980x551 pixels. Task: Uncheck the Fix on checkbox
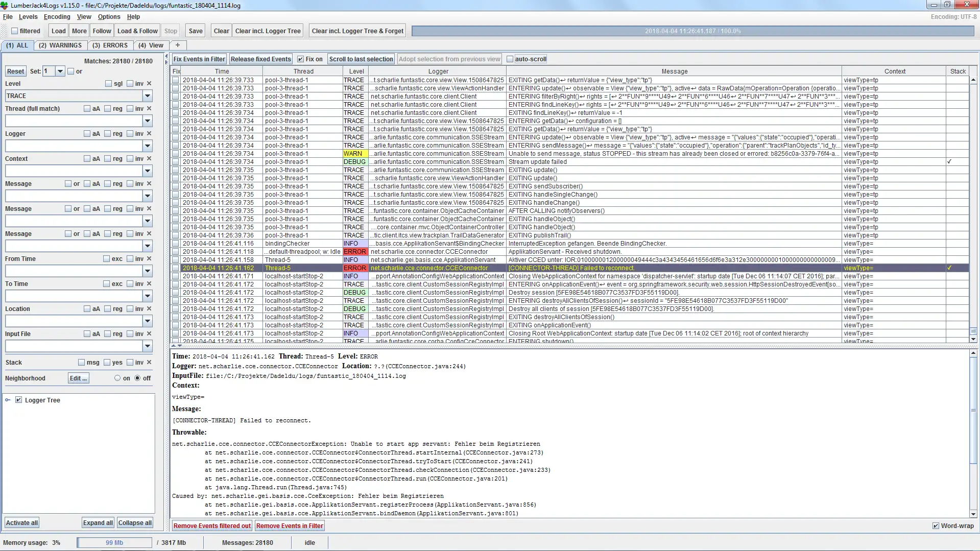(300, 59)
